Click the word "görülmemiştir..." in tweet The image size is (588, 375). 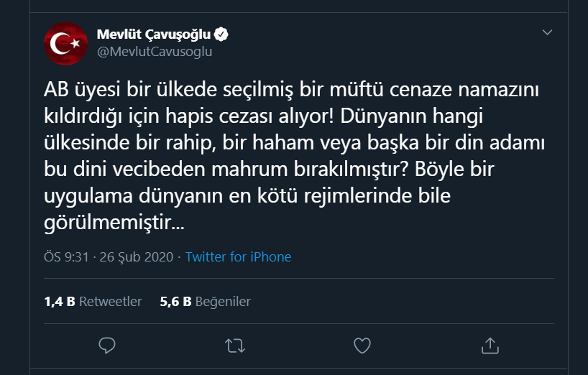tap(114, 223)
